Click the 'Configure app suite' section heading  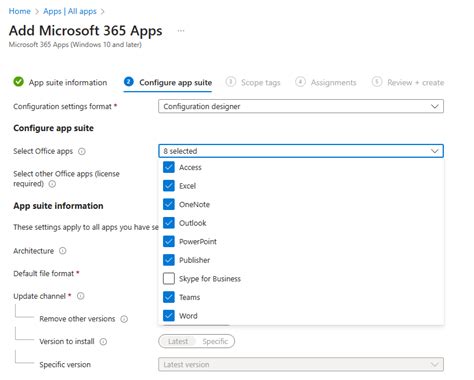pos(54,128)
